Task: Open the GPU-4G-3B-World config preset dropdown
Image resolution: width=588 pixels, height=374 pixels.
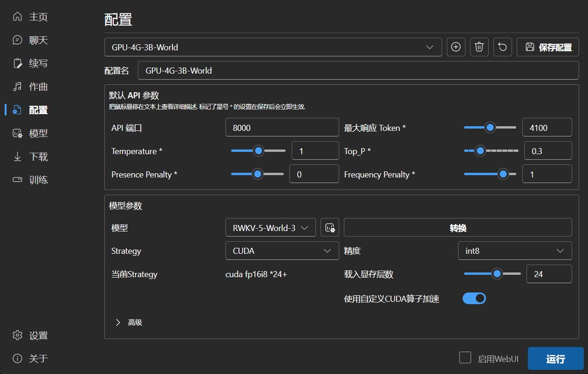Action: [x=273, y=47]
